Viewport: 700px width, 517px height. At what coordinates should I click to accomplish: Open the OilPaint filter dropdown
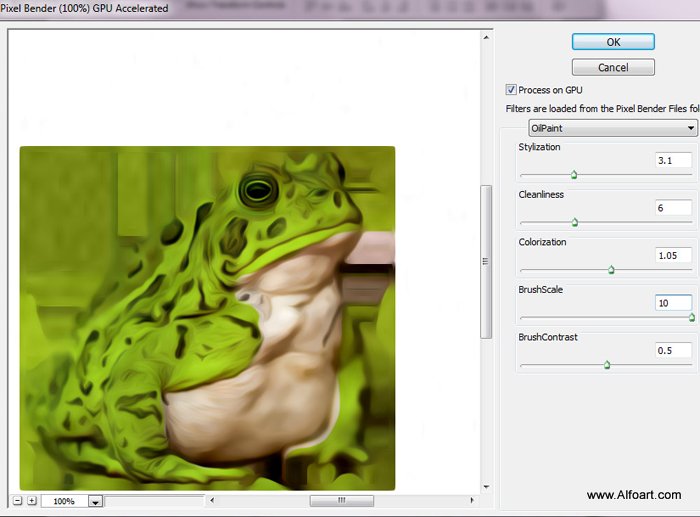612,128
